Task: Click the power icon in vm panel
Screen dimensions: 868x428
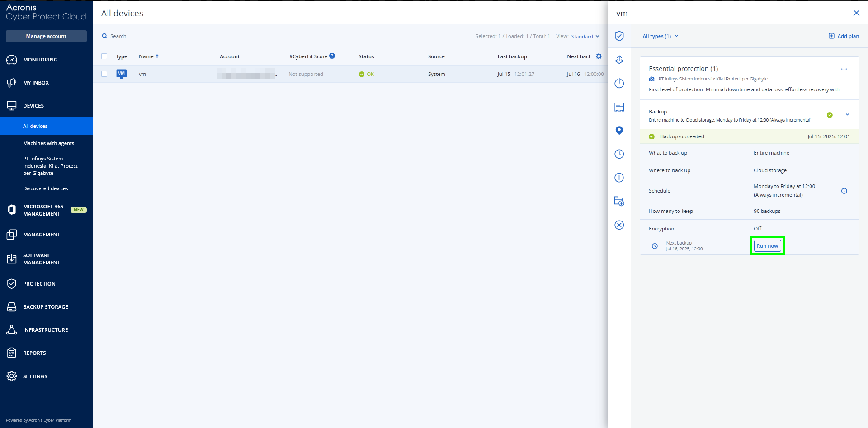Action: coord(619,83)
